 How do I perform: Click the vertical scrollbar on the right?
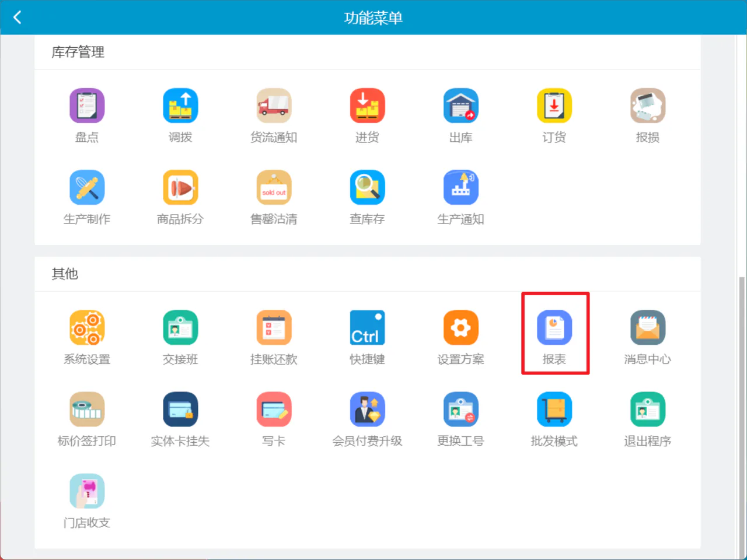(x=742, y=417)
